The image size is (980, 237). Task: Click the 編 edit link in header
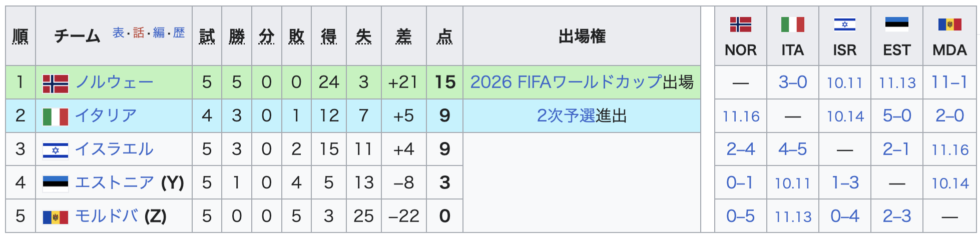[159, 33]
